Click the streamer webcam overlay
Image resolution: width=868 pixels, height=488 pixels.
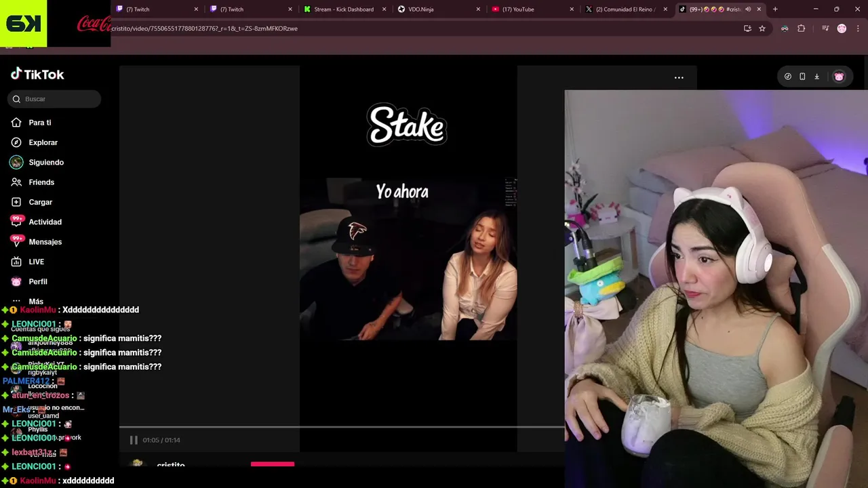click(716, 289)
